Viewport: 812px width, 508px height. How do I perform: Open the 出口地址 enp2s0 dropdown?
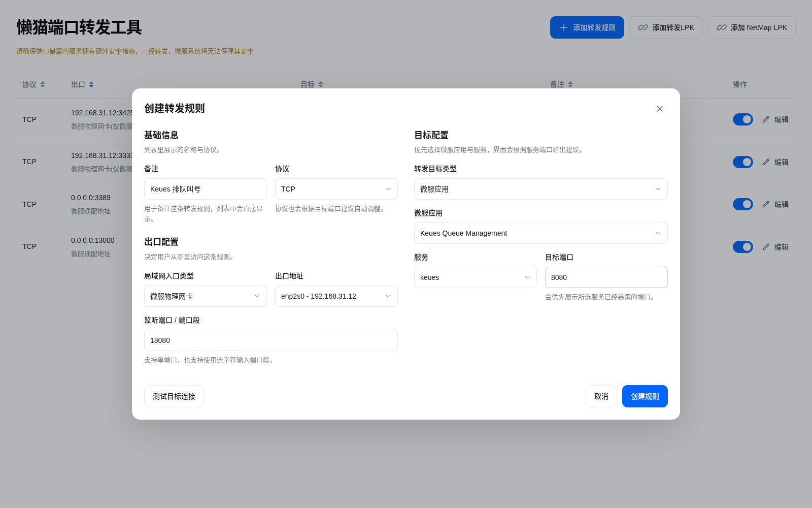tap(336, 296)
